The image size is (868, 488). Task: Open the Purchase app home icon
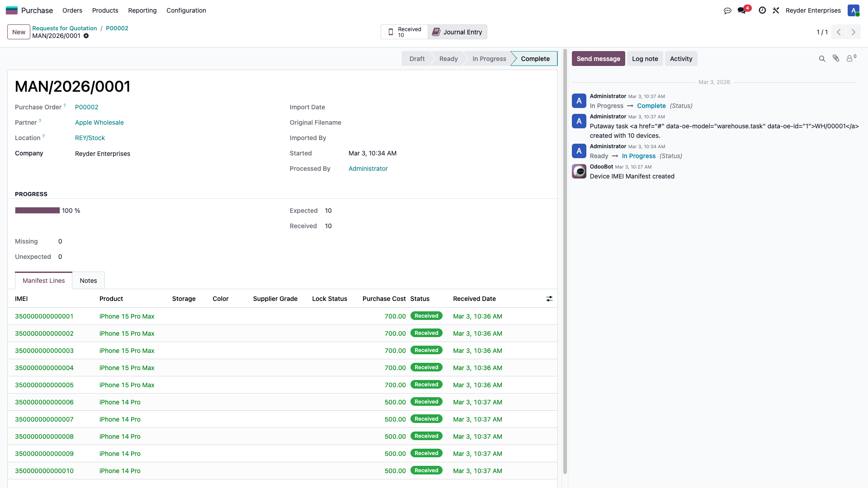(x=12, y=10)
